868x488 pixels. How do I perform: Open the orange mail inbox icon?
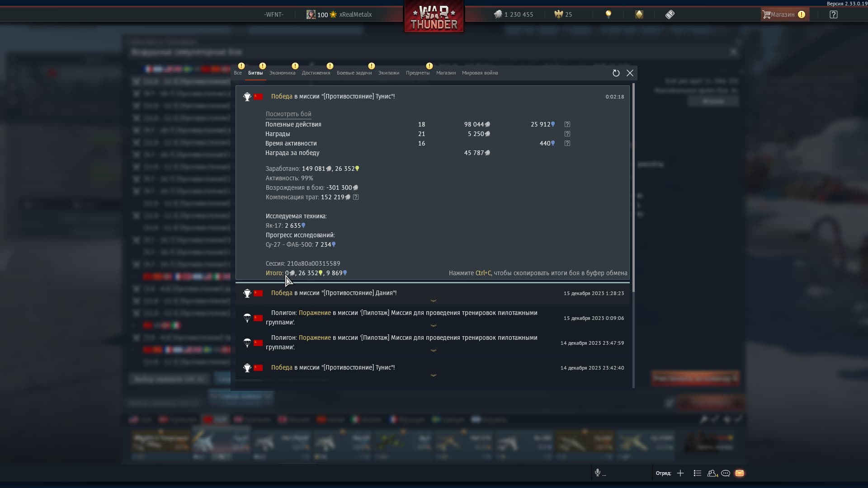(x=740, y=473)
